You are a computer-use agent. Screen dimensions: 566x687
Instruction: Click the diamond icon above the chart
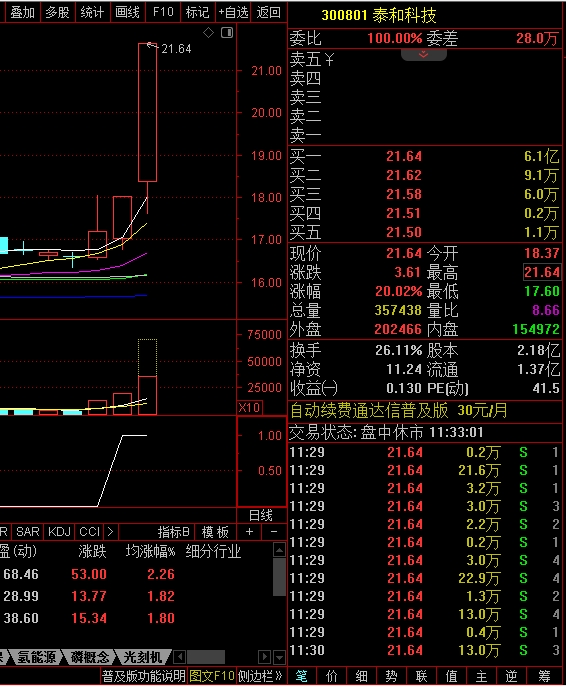209,32
